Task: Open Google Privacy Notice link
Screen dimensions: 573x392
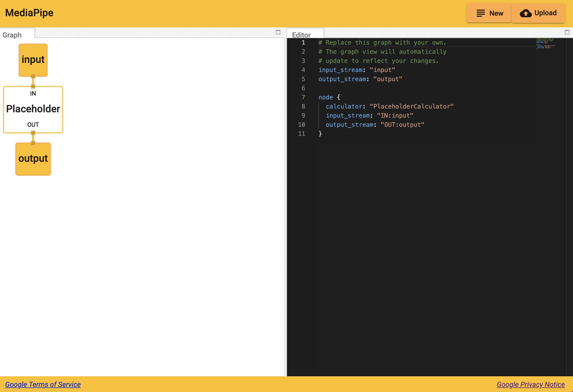Action: click(531, 384)
